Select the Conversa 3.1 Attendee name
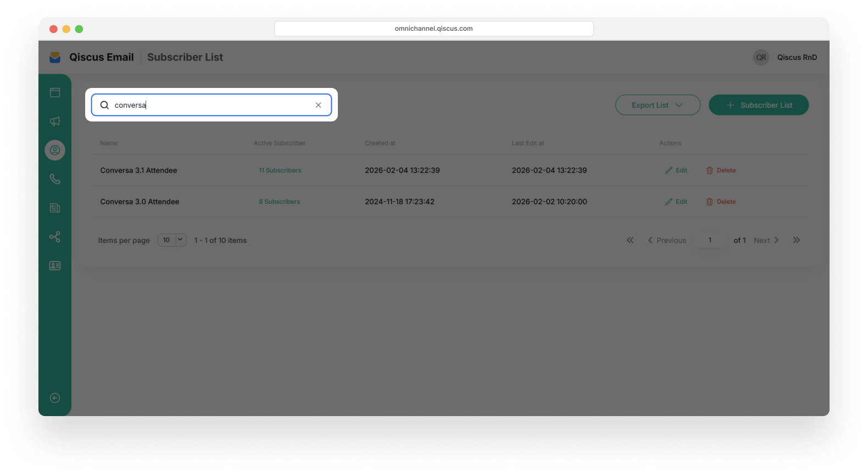 [x=139, y=170]
